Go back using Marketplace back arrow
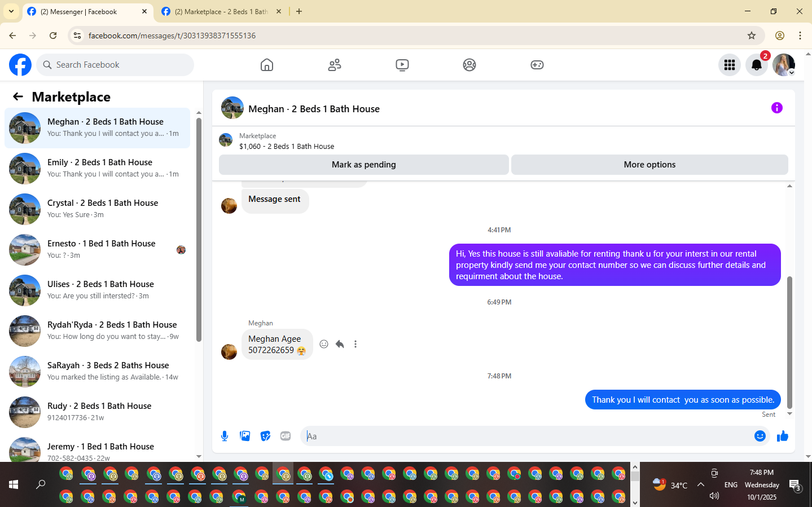This screenshot has height=507, width=812. click(x=18, y=96)
